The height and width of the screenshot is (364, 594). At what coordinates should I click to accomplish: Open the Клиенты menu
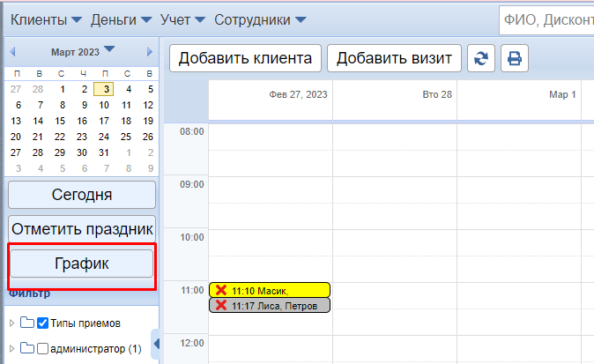pyautogui.click(x=46, y=19)
